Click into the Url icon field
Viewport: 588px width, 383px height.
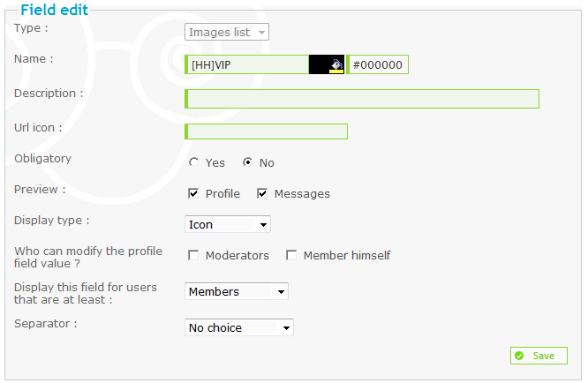[267, 131]
